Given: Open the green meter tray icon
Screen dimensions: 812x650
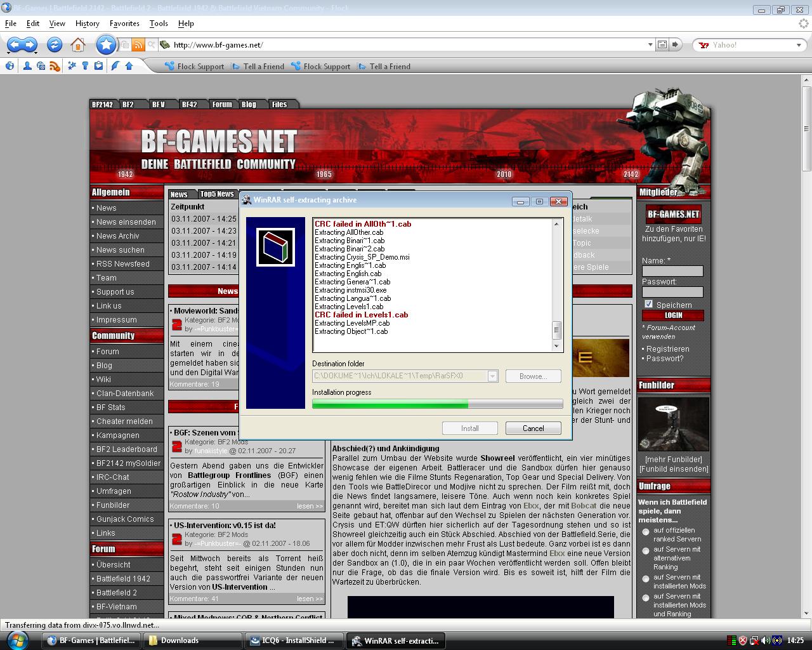Looking at the screenshot, I should [x=731, y=640].
